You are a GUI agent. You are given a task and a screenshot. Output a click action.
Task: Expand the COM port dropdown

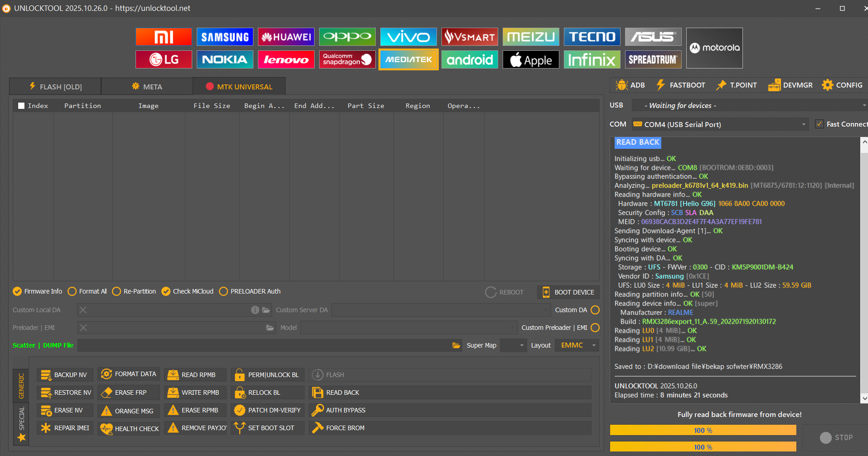coord(804,124)
